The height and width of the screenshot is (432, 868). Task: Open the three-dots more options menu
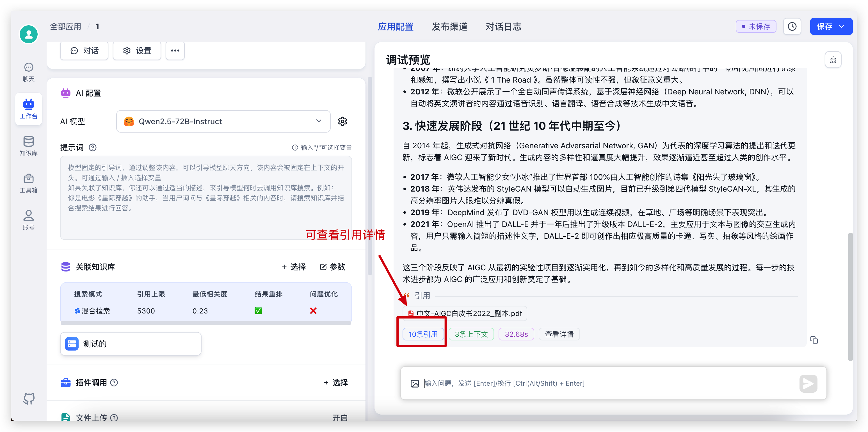(x=175, y=51)
